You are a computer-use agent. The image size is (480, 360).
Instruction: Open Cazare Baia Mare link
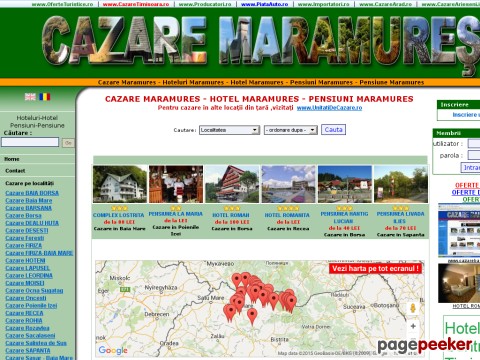(29, 200)
